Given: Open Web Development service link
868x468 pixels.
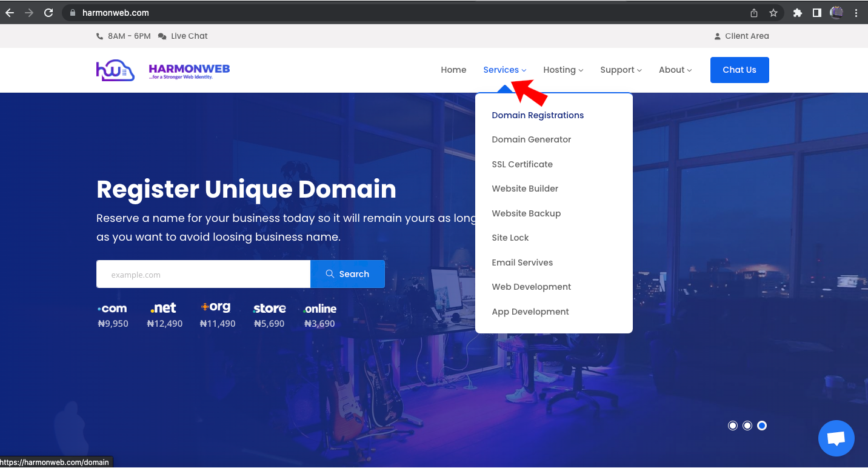Looking at the screenshot, I should (x=531, y=286).
